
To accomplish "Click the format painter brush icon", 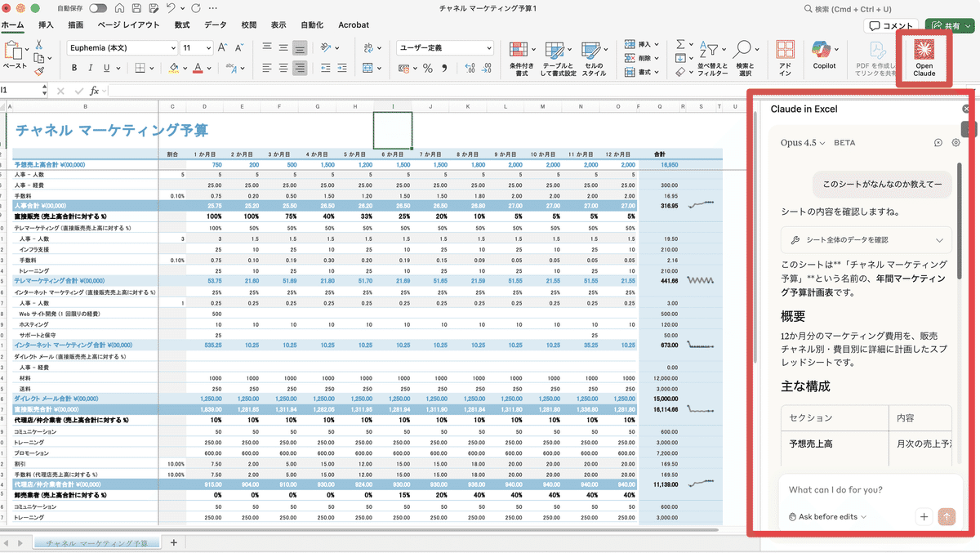I will [38, 72].
